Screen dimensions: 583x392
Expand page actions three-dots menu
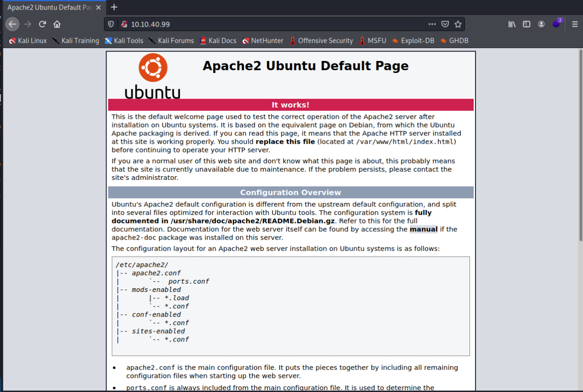432,24
